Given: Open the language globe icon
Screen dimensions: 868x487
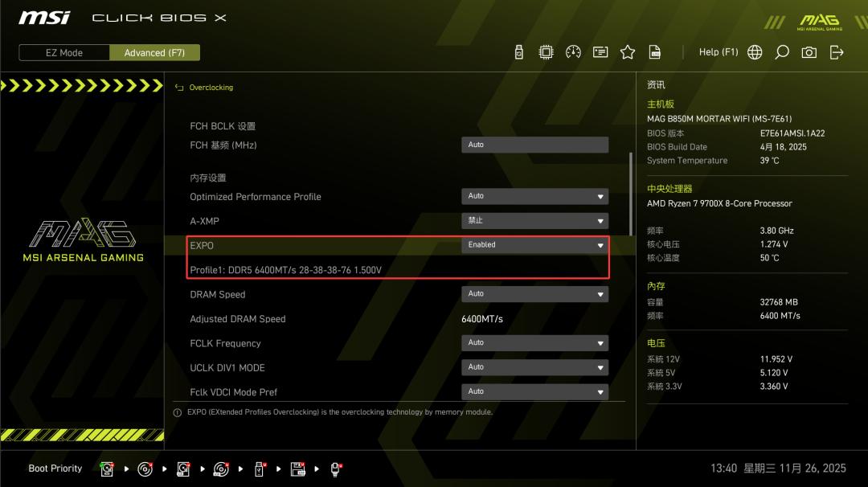Looking at the screenshot, I should click(x=755, y=52).
